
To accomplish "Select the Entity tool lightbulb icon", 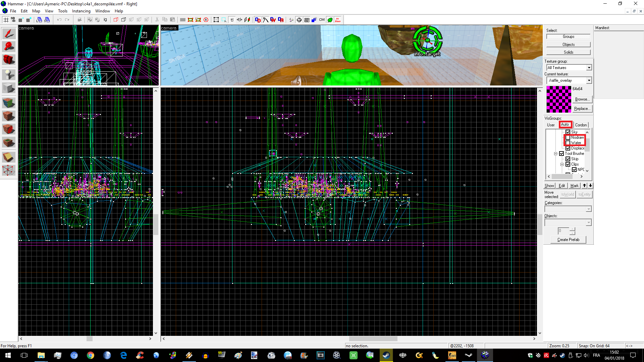I will click(x=9, y=74).
